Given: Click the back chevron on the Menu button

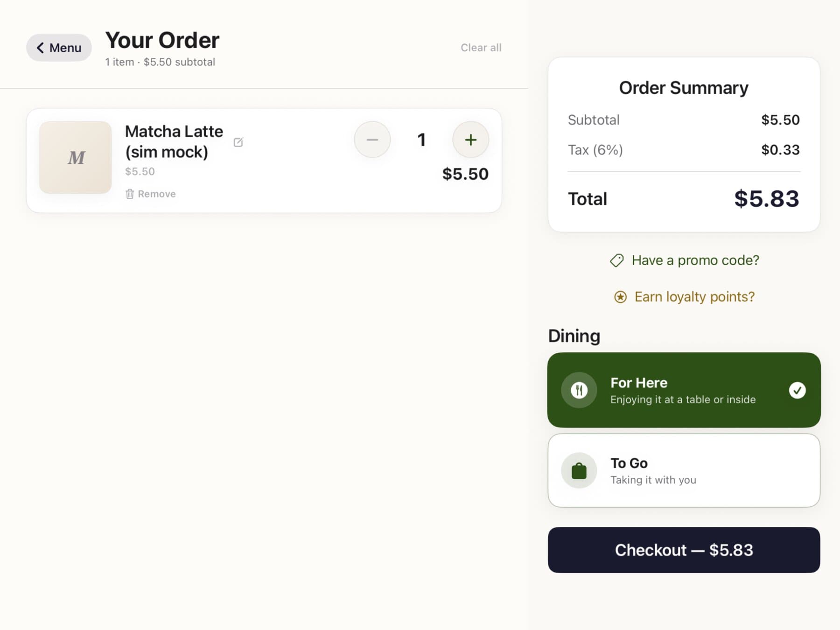Looking at the screenshot, I should coord(40,48).
